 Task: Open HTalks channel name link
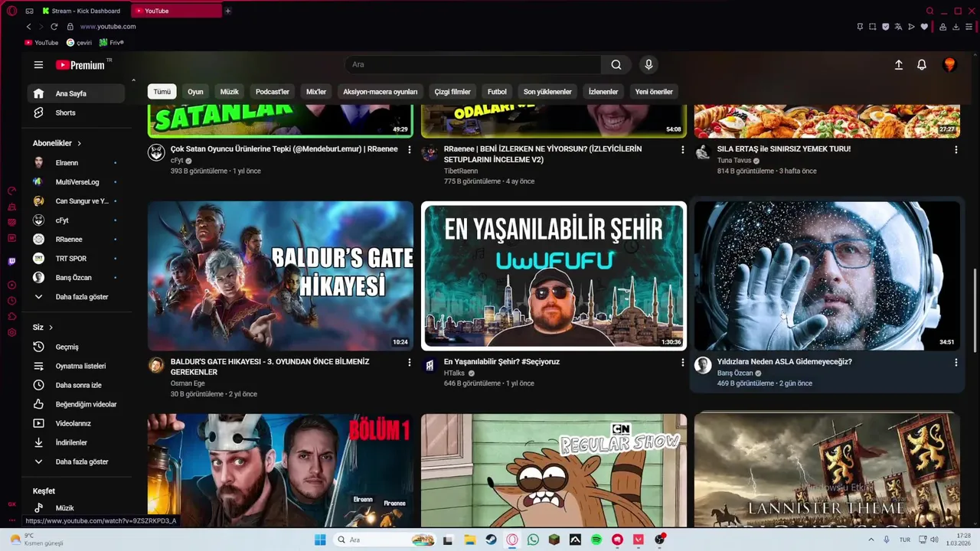pos(454,373)
